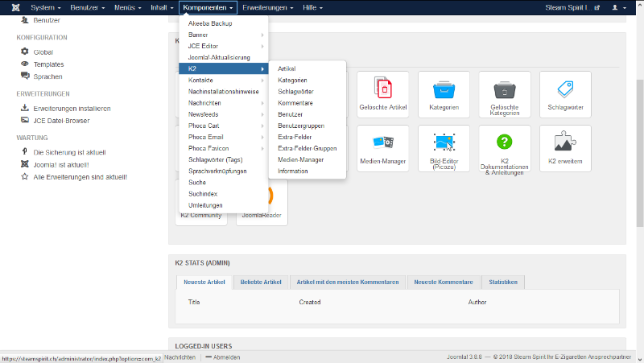Screen dimensions: 644x363
Task: Switch to Artikel mit den meisten Kommentaren tab
Action: point(348,282)
